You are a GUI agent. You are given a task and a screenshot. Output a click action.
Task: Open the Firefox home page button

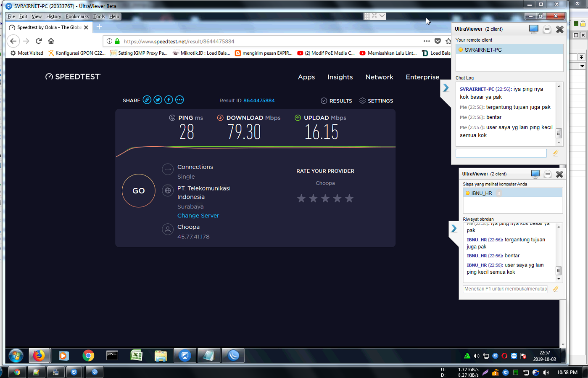tap(51, 41)
